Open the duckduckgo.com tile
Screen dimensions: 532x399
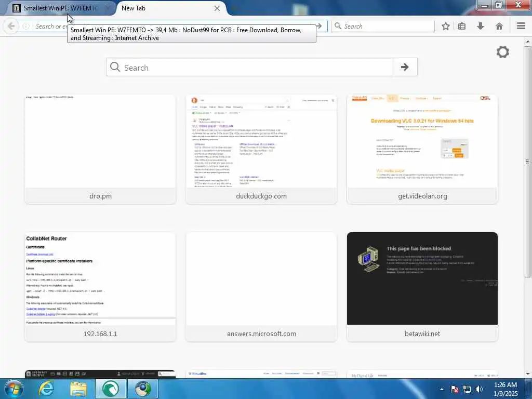(261, 149)
